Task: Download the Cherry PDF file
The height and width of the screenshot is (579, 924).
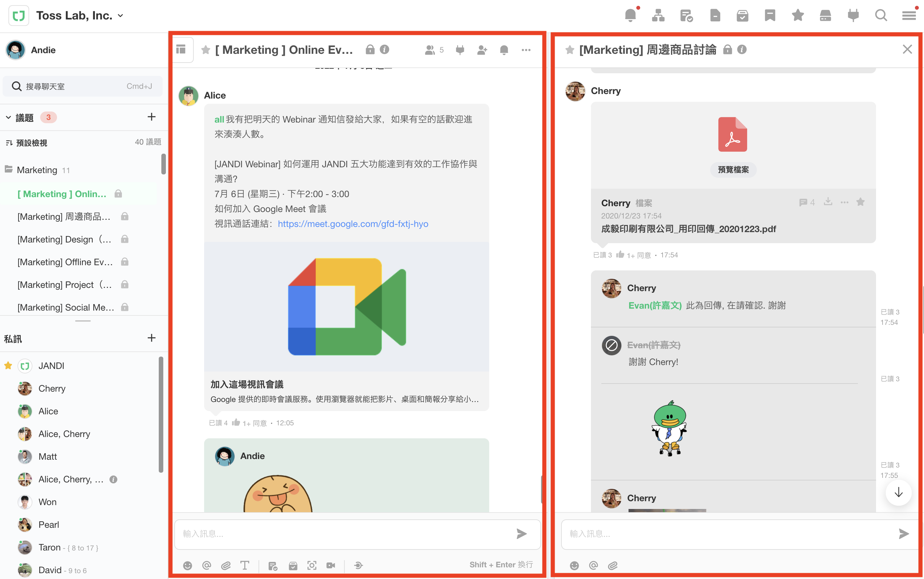Action: tap(828, 202)
